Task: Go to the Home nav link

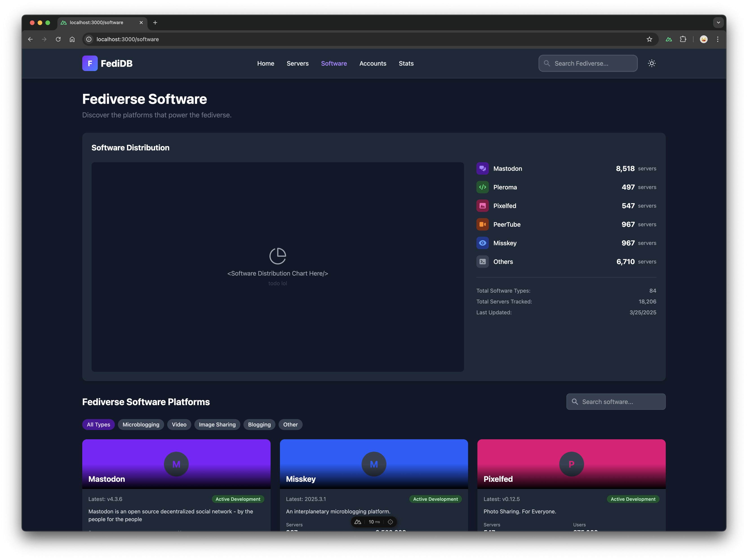Action: point(265,63)
